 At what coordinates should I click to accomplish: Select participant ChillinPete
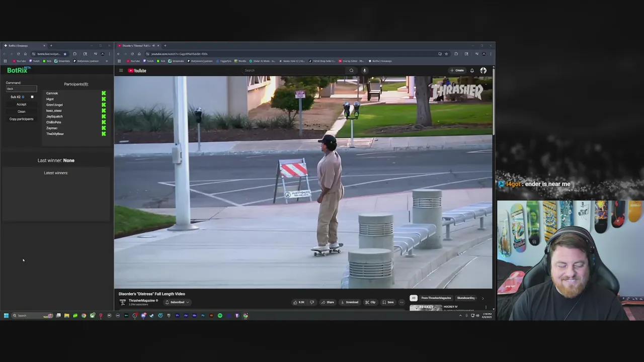pos(53,122)
